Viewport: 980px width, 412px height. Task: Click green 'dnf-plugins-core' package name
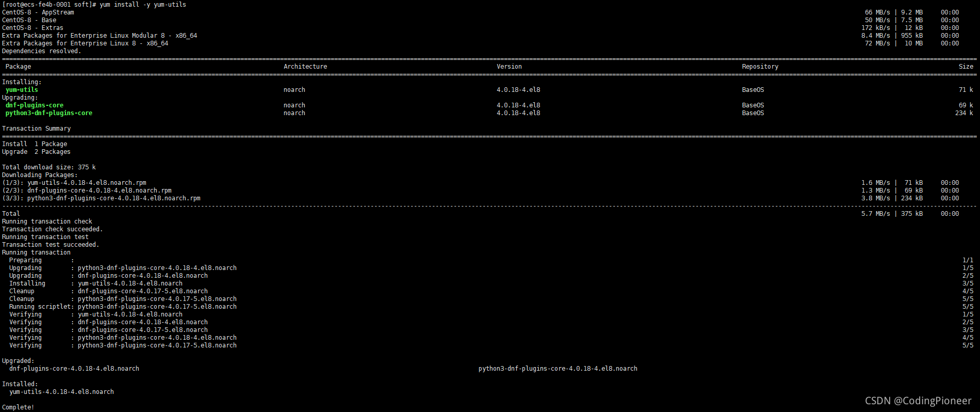point(35,105)
